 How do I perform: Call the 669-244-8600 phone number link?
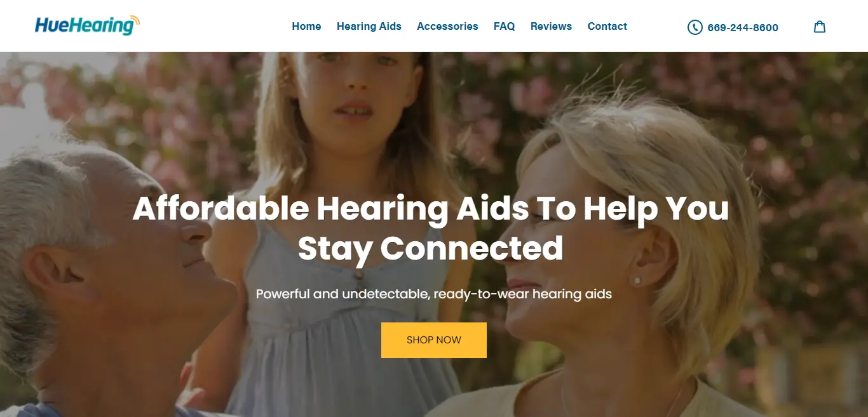pyautogui.click(x=743, y=27)
